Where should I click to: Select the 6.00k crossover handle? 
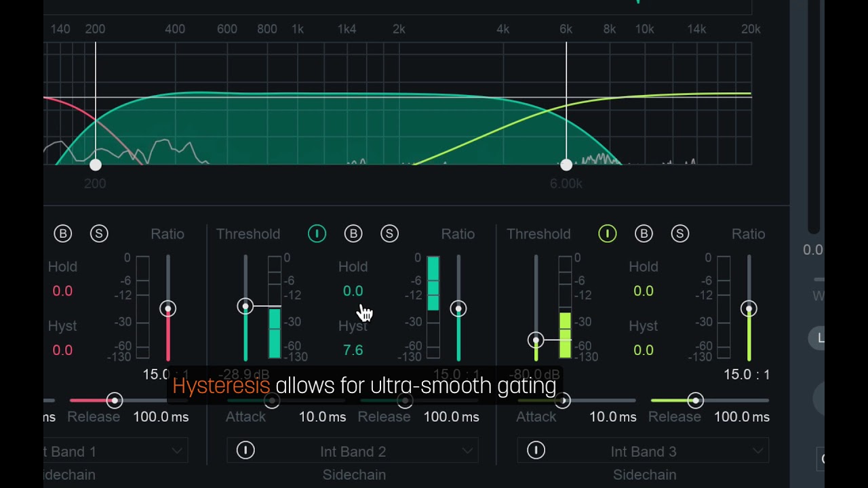566,165
